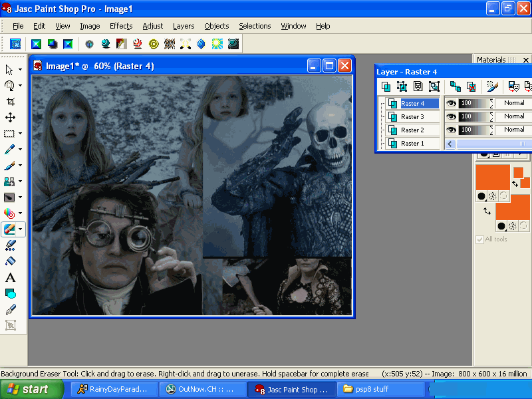Open the Effects menu
532x399 pixels.
pyautogui.click(x=121, y=26)
